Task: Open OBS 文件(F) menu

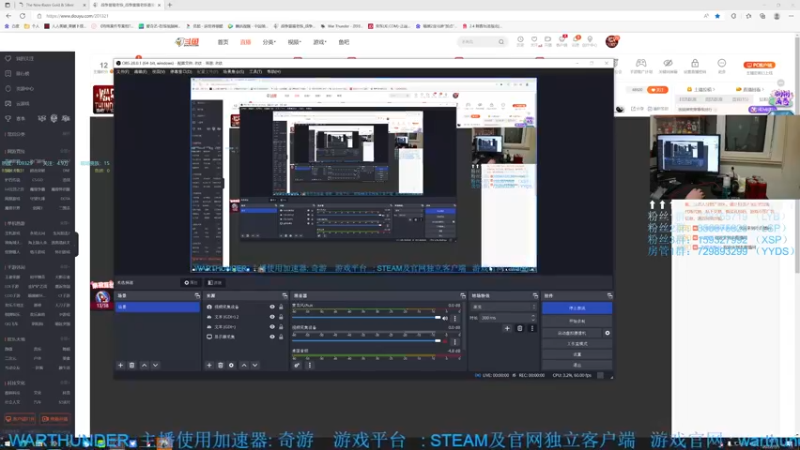Action: tap(122, 72)
